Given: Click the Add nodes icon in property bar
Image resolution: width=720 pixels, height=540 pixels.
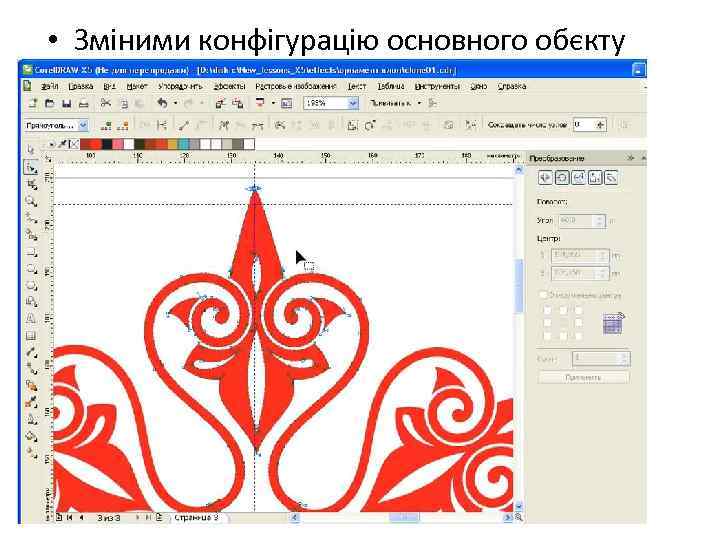Looking at the screenshot, I should 106,125.
